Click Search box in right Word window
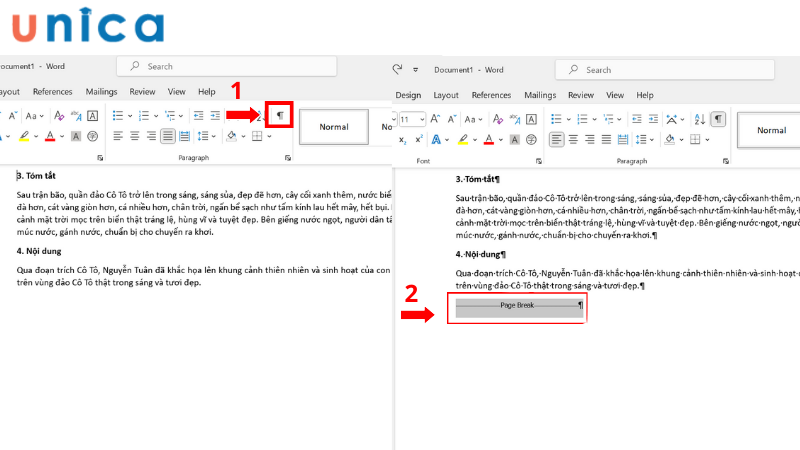 [665, 70]
